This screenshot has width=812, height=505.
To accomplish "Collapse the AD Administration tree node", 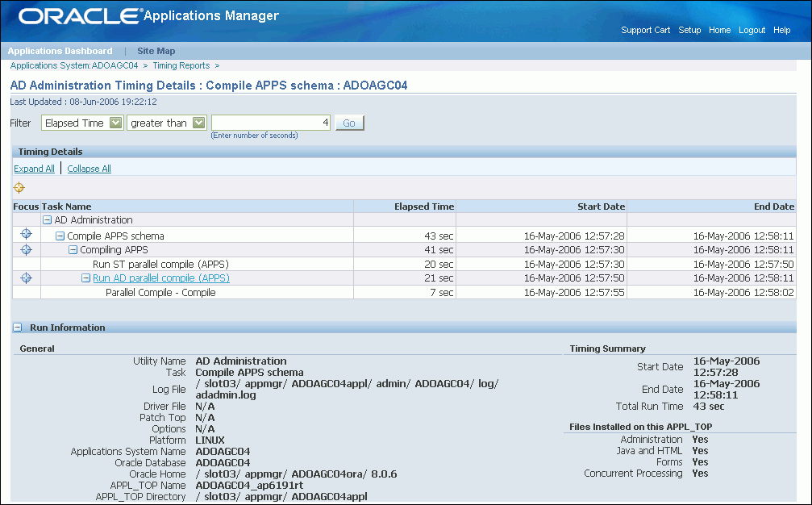I will 47,220.
